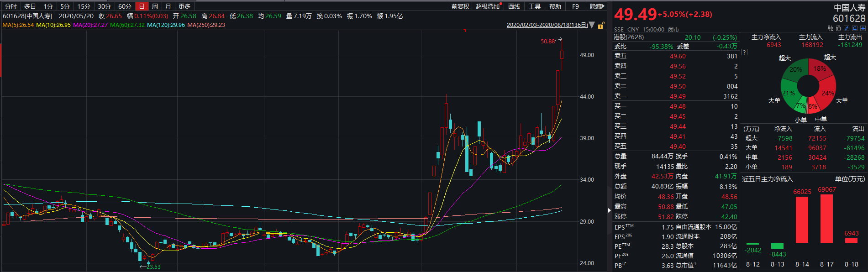Select the 卖二 49.50 order row
The width and height of the screenshot is (868, 272).
pyautogui.click(x=675, y=86)
